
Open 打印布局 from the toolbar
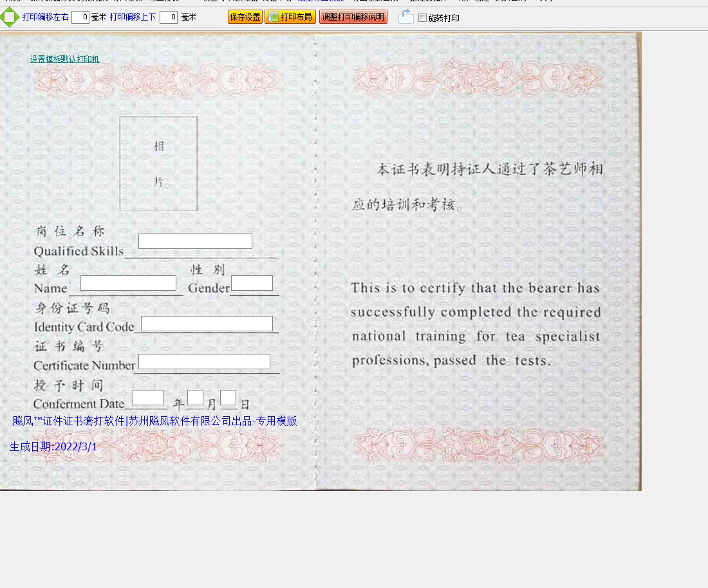(x=290, y=17)
